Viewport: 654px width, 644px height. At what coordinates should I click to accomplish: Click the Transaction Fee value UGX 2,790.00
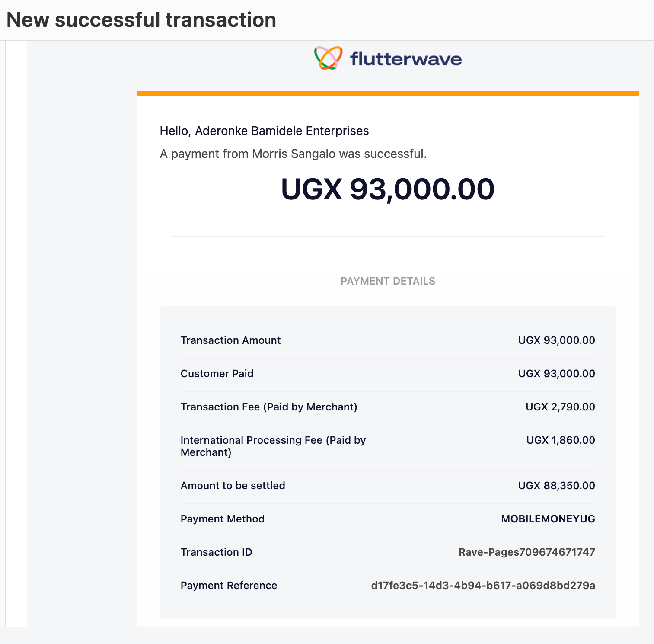click(560, 407)
